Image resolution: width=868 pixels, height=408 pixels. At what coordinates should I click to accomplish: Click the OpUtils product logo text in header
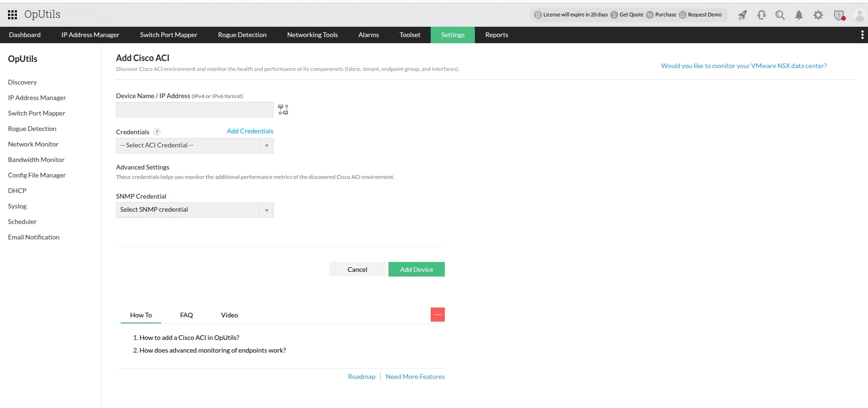[42, 15]
